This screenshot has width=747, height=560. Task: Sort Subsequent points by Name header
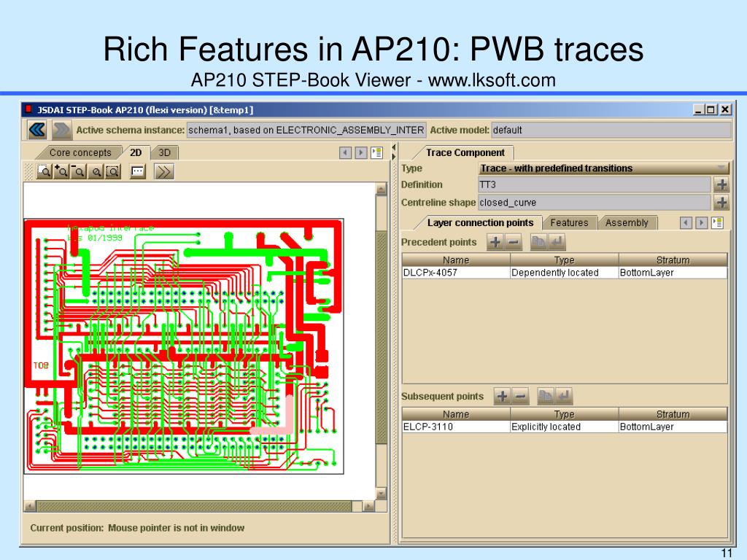point(456,414)
